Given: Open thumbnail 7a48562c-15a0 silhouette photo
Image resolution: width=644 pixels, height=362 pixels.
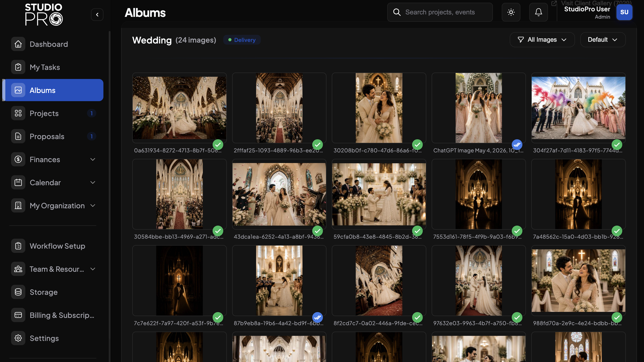Looking at the screenshot, I should click(x=578, y=194).
